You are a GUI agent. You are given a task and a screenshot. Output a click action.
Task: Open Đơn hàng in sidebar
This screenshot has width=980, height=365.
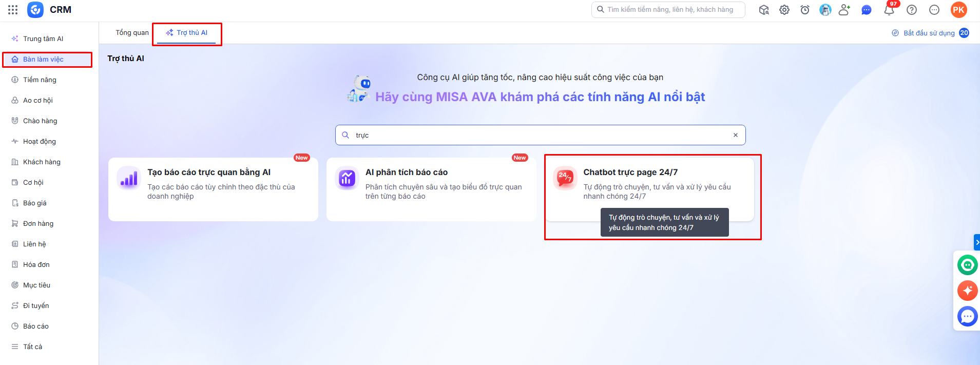click(49, 223)
